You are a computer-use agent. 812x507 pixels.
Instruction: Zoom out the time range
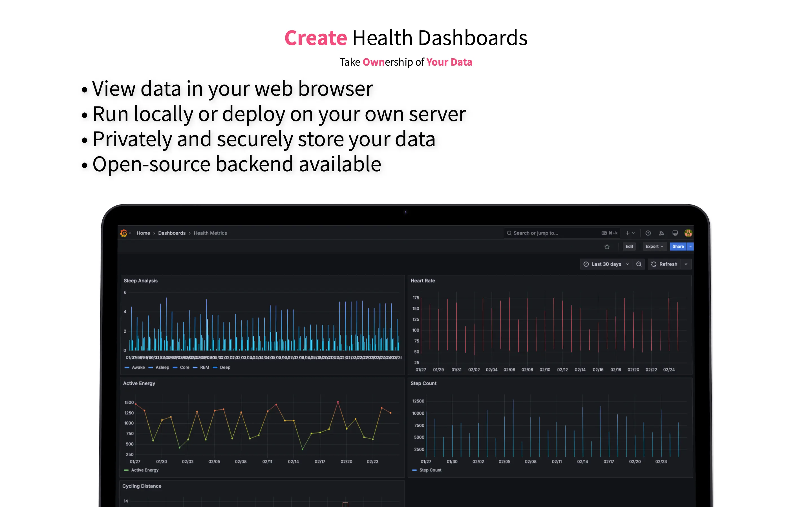pyautogui.click(x=639, y=264)
